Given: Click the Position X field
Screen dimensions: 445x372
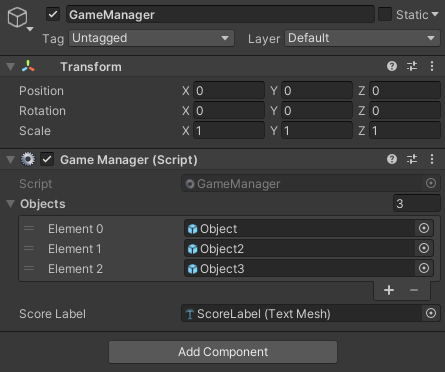Looking at the screenshot, I should click(229, 90).
